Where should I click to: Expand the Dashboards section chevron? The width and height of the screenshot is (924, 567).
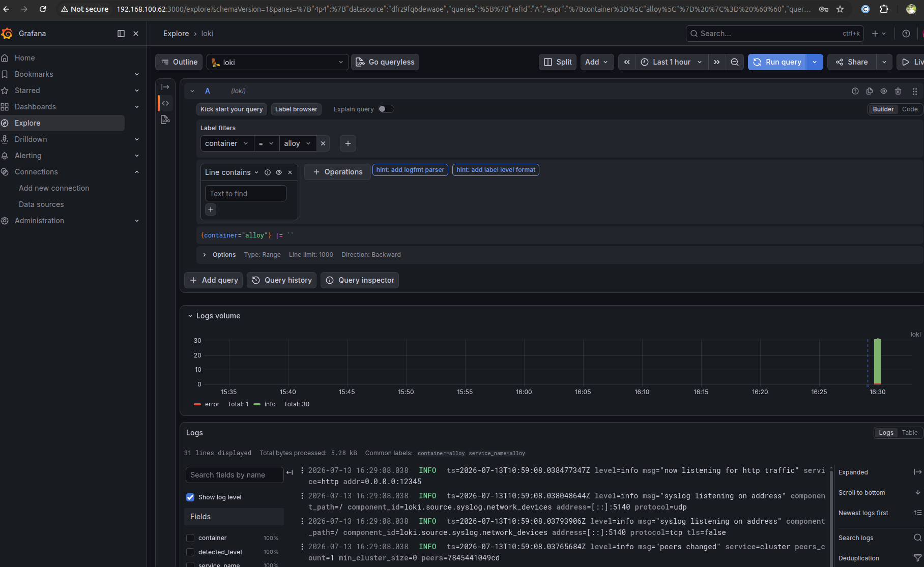[x=137, y=107]
